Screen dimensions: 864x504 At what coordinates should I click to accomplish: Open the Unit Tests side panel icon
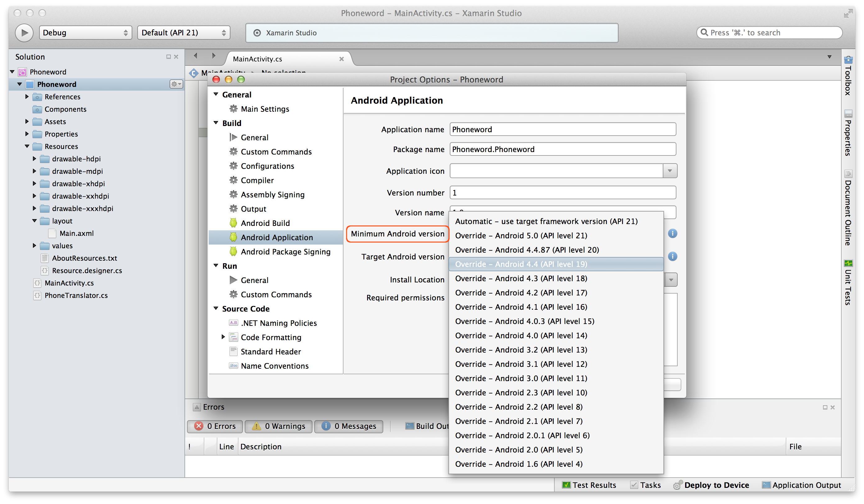[848, 263]
